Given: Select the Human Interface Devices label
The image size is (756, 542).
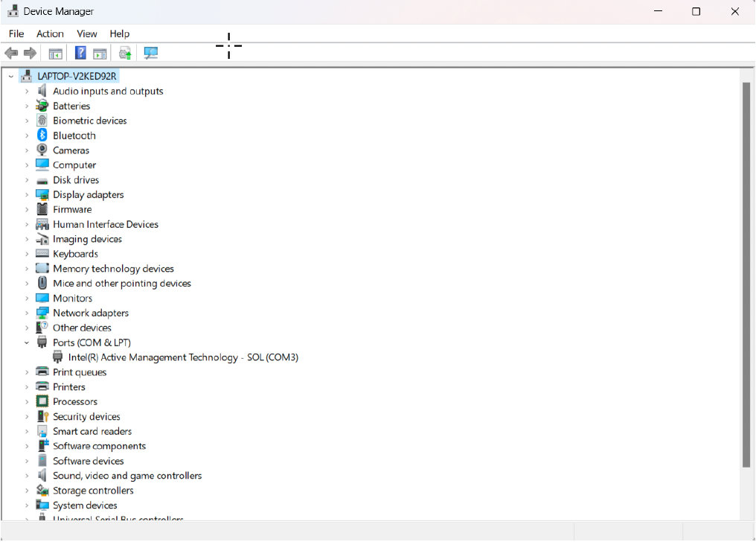Looking at the screenshot, I should click(106, 224).
